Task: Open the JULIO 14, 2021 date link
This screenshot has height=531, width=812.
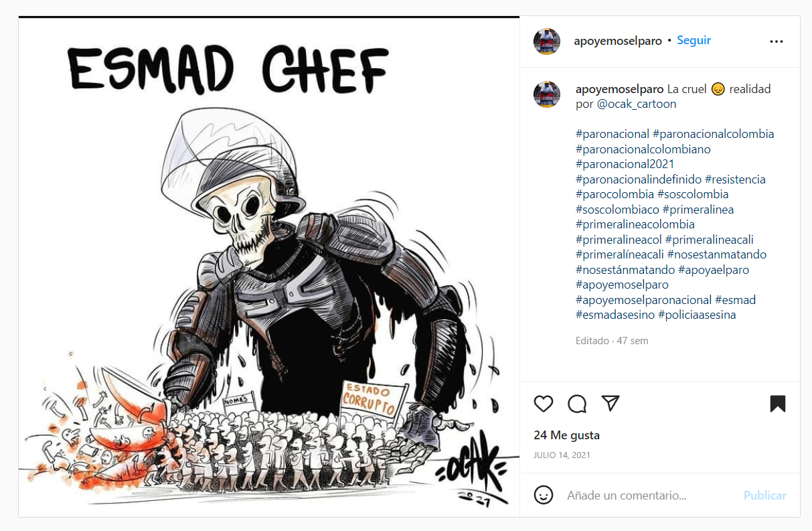Action: (562, 455)
